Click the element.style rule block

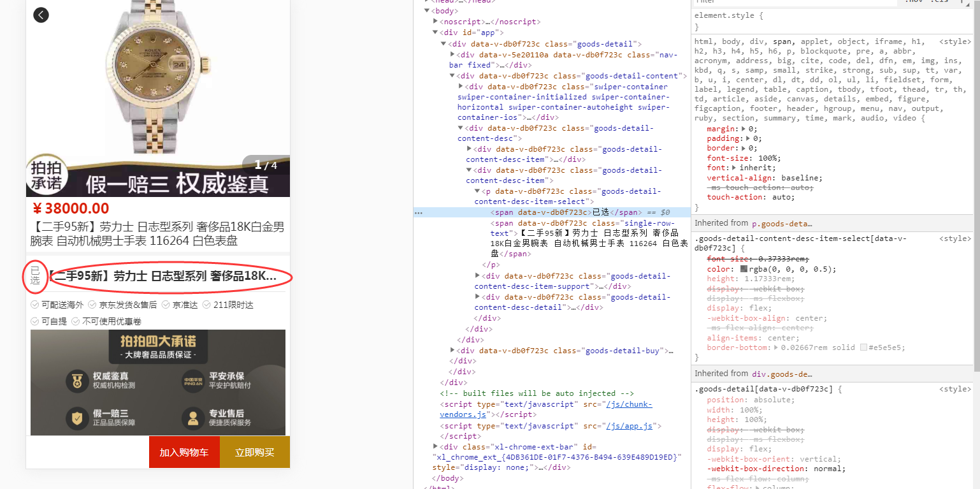pyautogui.click(x=832, y=20)
